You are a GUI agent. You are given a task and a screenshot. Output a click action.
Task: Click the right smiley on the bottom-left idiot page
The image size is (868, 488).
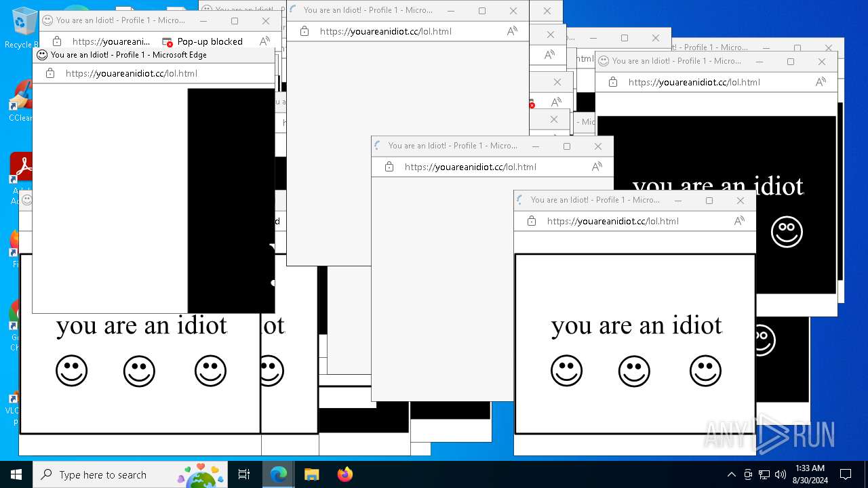pos(210,371)
